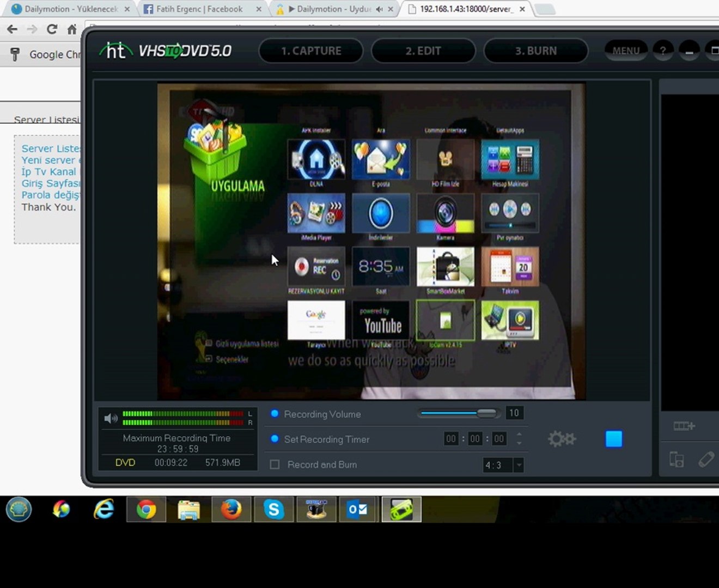Click the colorful pinwheel taskbar icon
This screenshot has height=588, width=719.
pos(61,510)
